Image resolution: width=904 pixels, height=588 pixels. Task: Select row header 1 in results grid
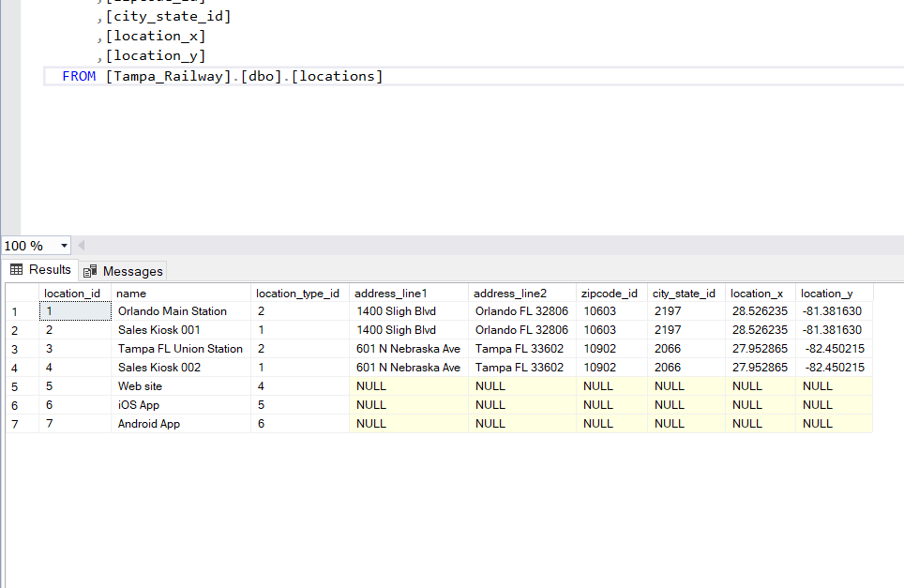click(x=22, y=312)
